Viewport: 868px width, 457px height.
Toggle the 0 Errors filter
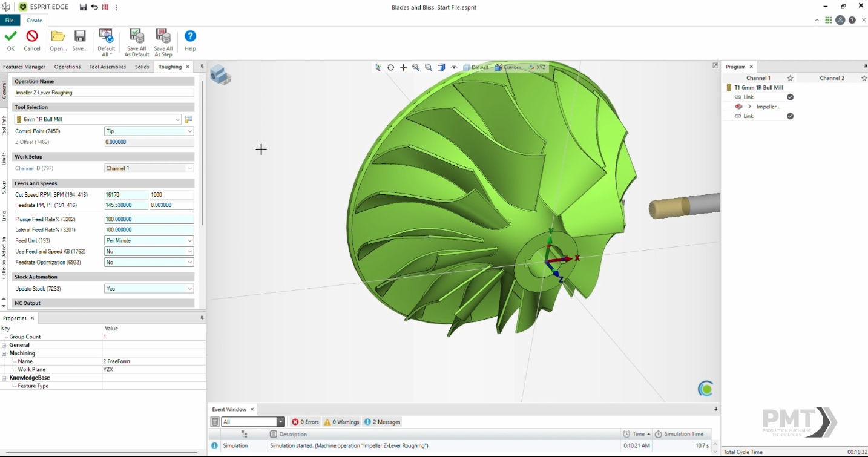(305, 422)
